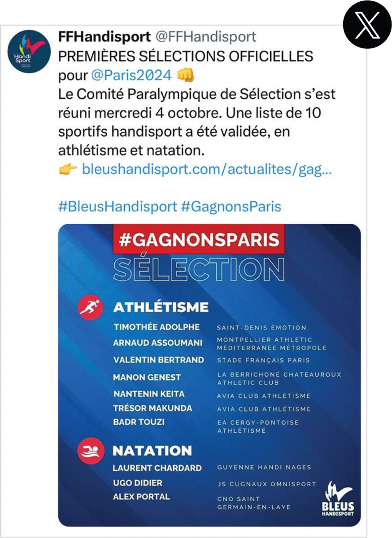Click the fist emoji after Paris2024
This screenshot has width=392, height=538.
[x=186, y=75]
